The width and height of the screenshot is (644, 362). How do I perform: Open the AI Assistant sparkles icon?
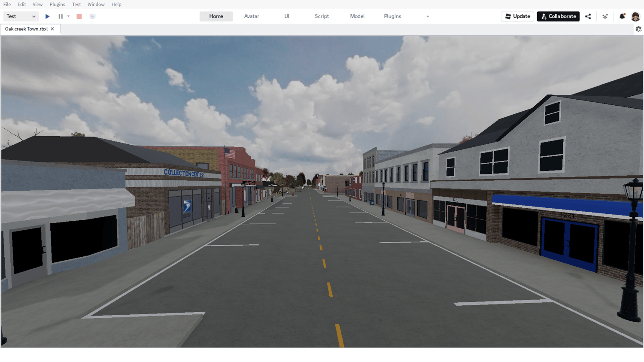click(x=605, y=16)
